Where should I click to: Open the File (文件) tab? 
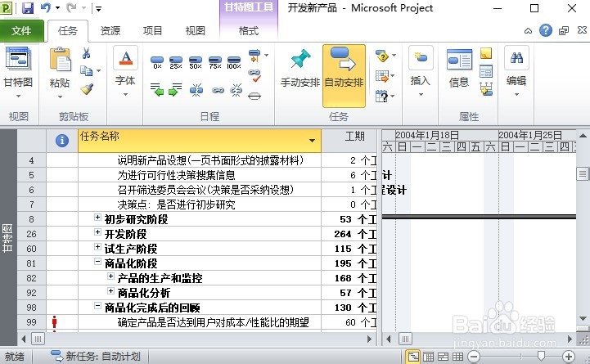pos(21,31)
